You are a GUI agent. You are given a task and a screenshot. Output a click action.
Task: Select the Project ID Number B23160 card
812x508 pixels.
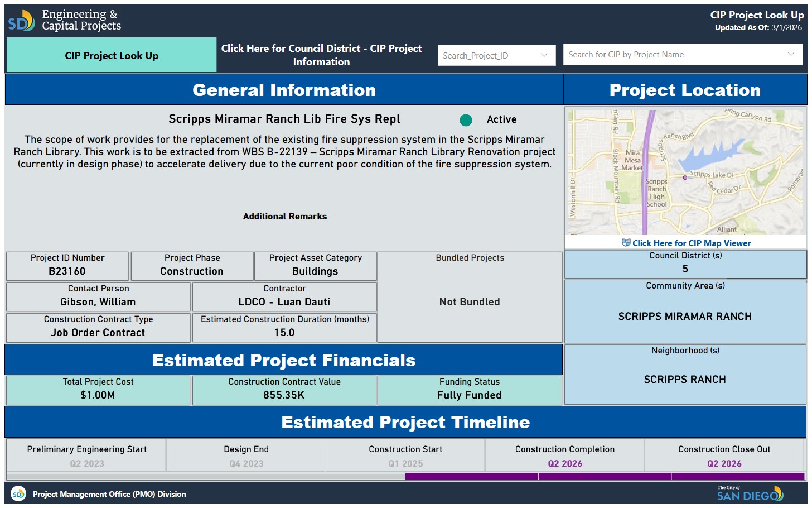67,266
